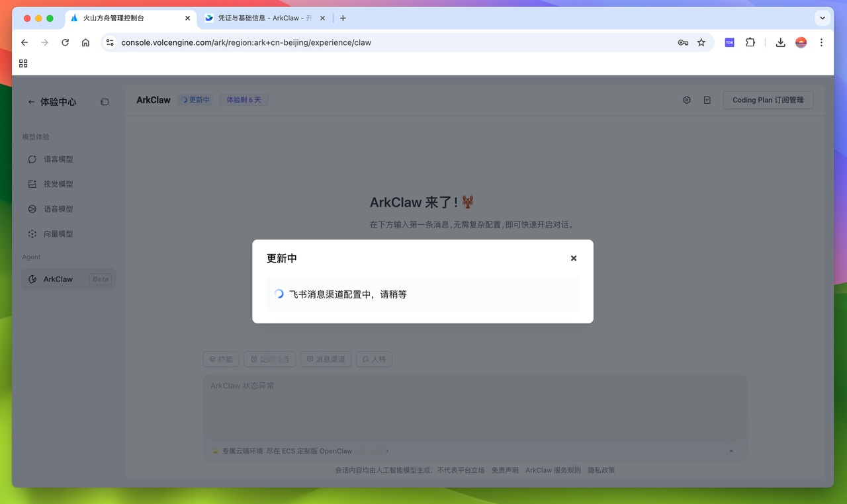Click the ArkClaw 服务规则 link
The image size is (847, 504).
(x=553, y=470)
